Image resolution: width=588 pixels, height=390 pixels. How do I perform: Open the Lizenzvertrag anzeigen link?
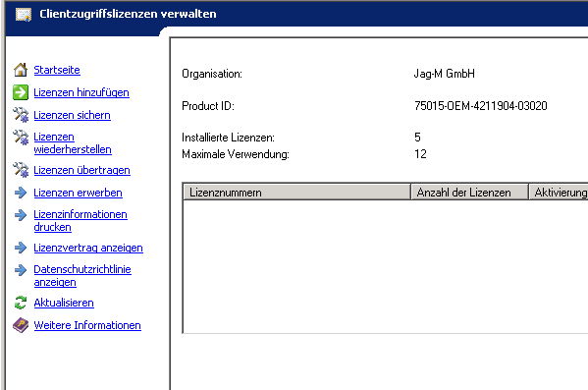tap(88, 248)
